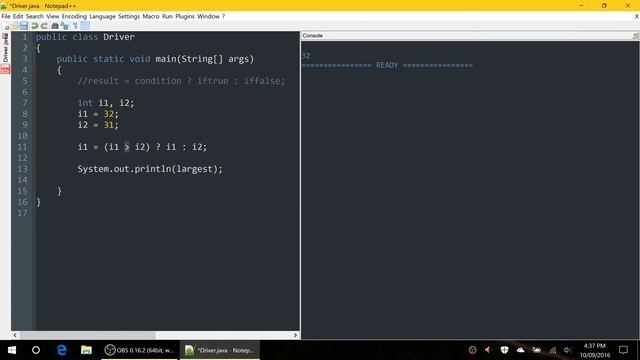Click 'int i1, i2;' on line 7

pos(106,103)
